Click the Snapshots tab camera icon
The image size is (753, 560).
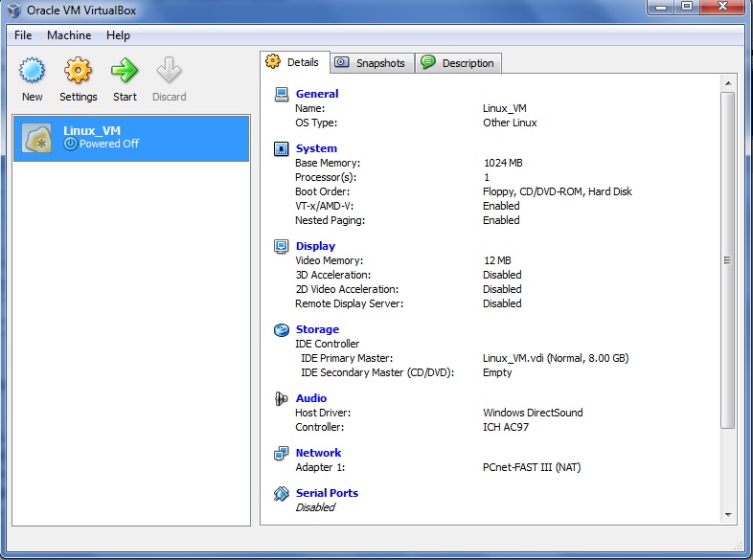coord(341,62)
